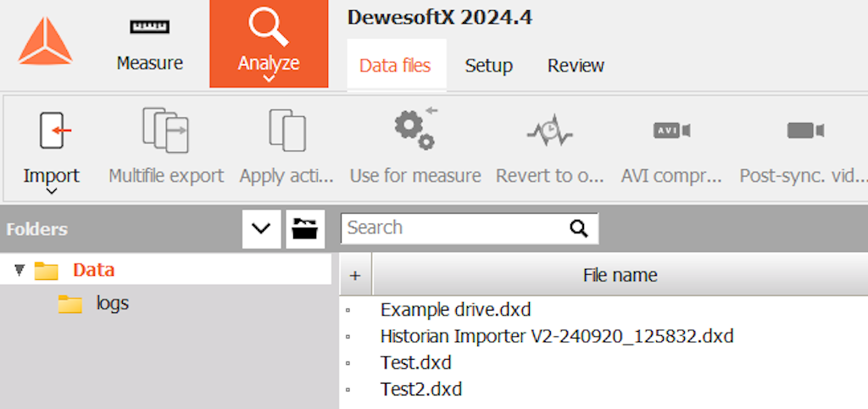Select the Data folder

93,270
